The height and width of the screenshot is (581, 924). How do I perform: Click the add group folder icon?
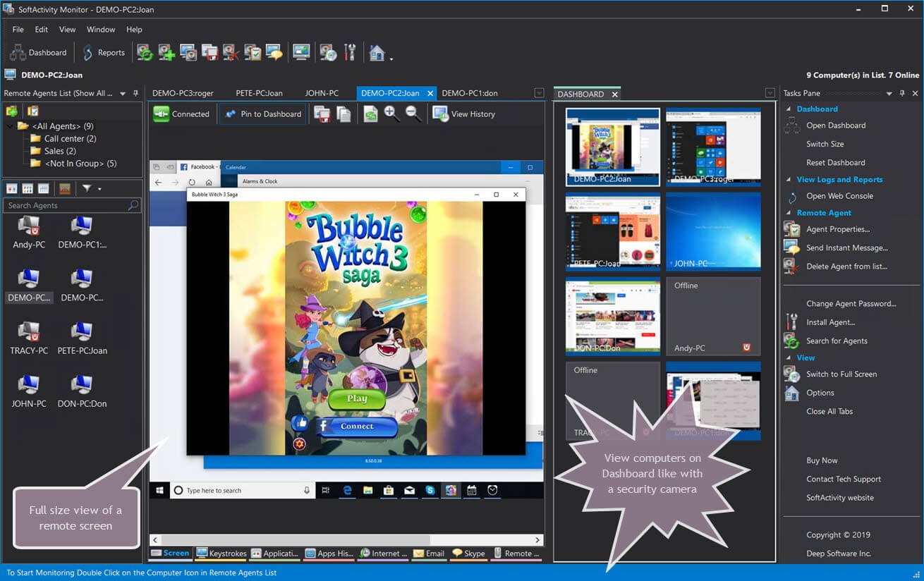point(12,111)
